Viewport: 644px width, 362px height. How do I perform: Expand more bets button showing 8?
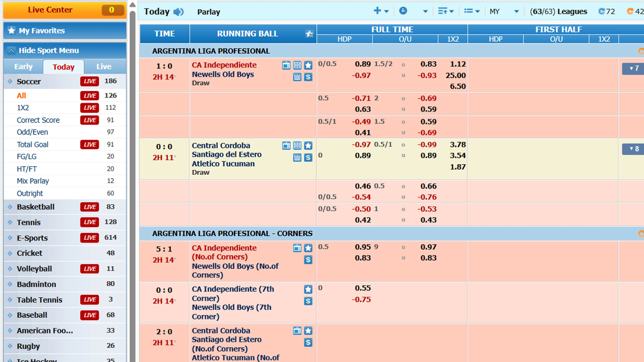(x=634, y=149)
